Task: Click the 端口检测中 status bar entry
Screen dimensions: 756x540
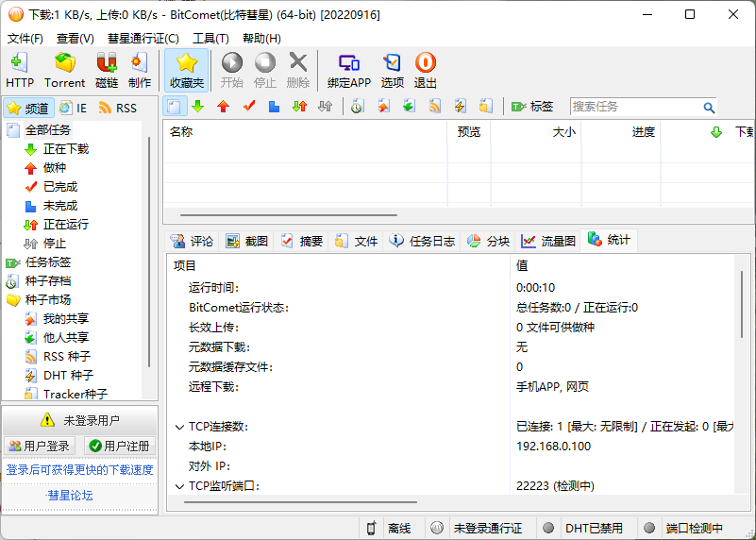Action: pyautogui.click(x=695, y=529)
